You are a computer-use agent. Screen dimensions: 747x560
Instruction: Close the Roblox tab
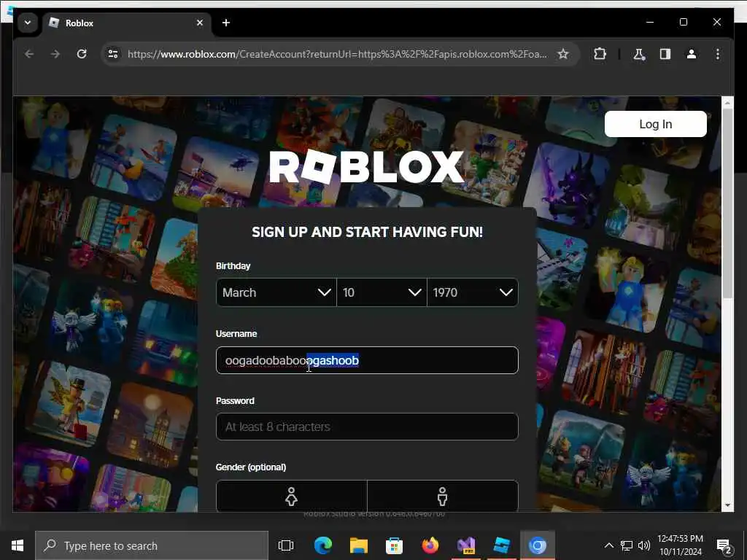[x=200, y=23]
